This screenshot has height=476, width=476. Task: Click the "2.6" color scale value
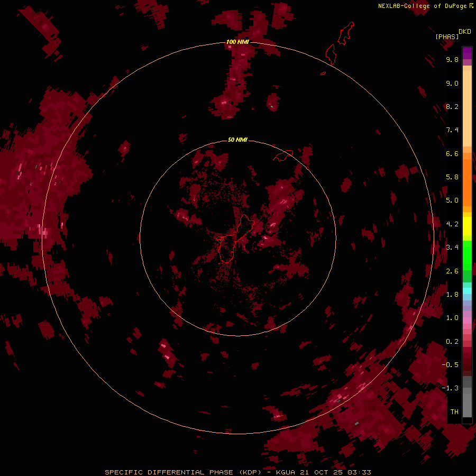coord(452,271)
